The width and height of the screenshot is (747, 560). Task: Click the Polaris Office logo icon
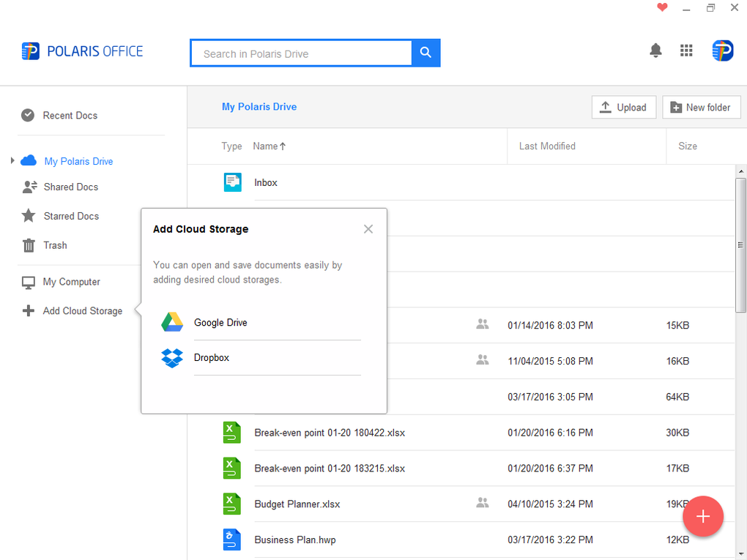(x=31, y=51)
